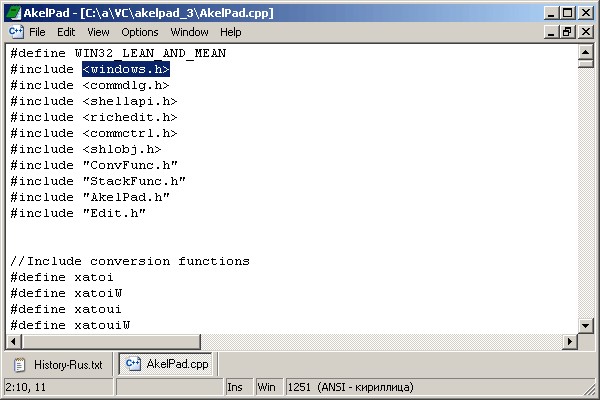The width and height of the screenshot is (600, 400).
Task: Click the <richedit.h> include line
Action: pyautogui.click(x=94, y=117)
